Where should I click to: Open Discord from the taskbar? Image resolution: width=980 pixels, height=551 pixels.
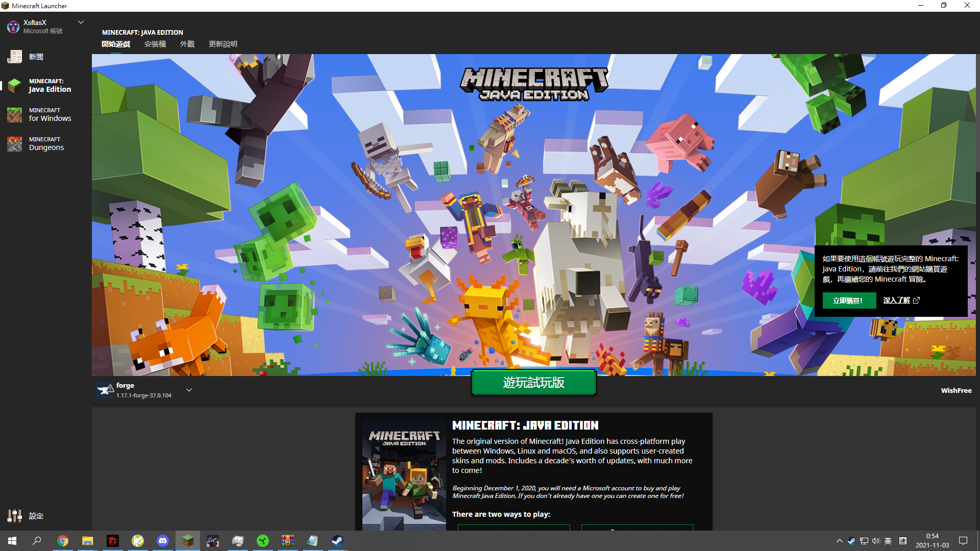[x=162, y=541]
